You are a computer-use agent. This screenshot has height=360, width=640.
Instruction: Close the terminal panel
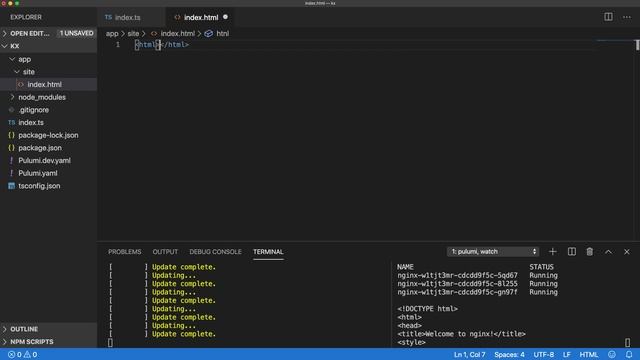coord(627,252)
